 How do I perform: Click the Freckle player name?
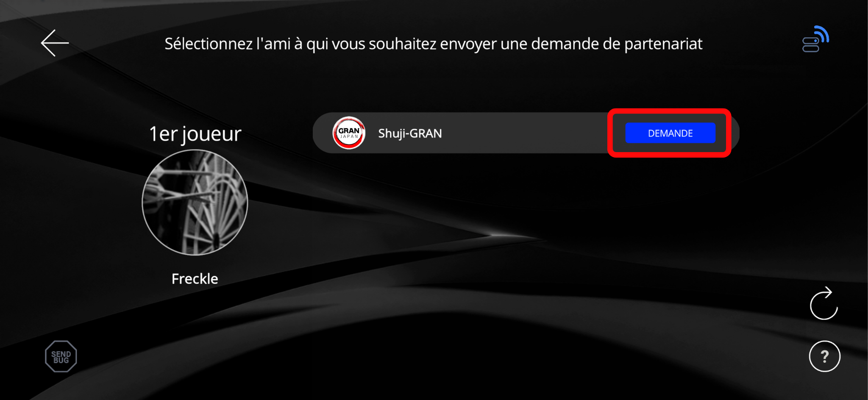[195, 279]
